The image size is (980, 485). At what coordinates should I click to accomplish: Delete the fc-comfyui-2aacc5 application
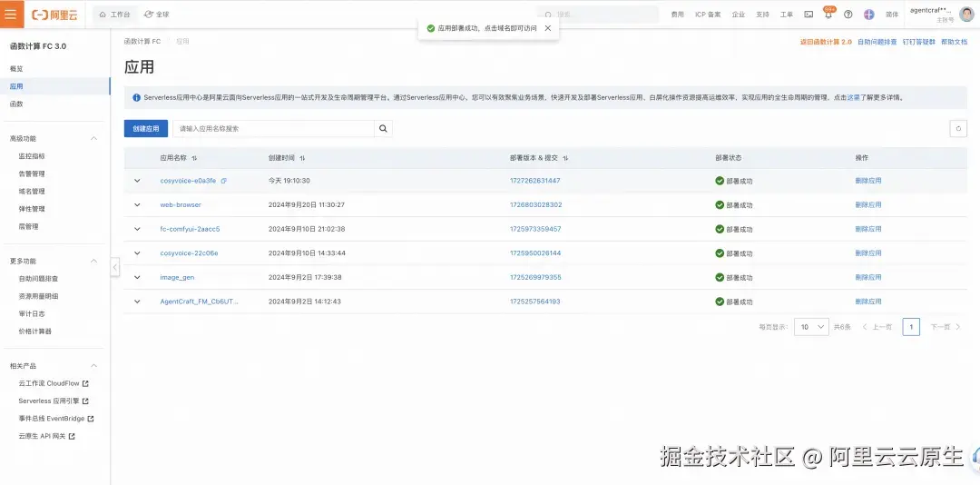868,229
